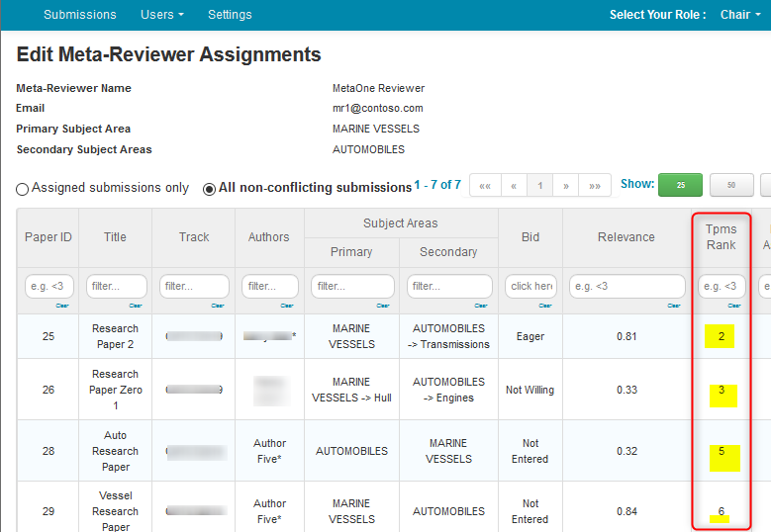This screenshot has width=771, height=532.
Task: Focus the Relevance filter field
Action: point(626,286)
